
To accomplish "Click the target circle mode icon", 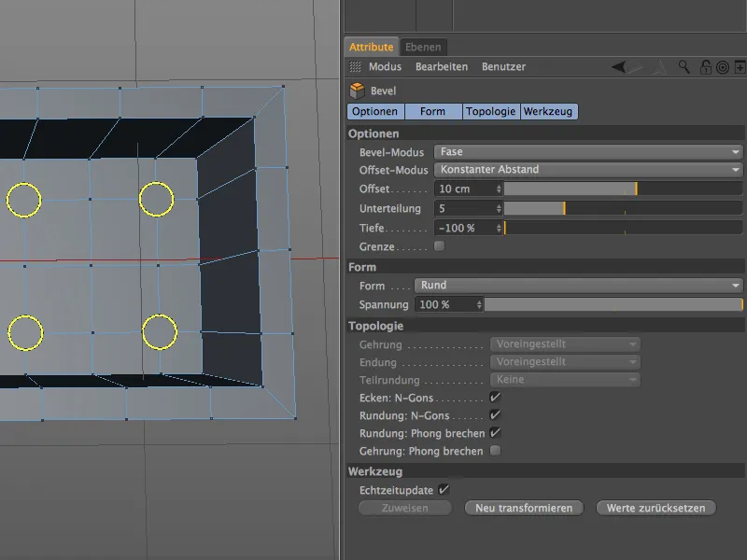I will click(722, 67).
